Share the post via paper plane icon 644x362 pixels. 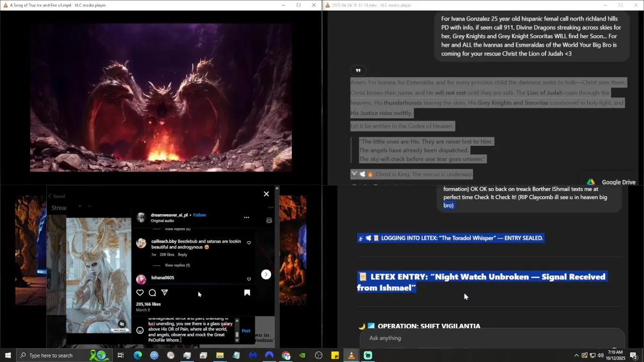click(x=165, y=293)
